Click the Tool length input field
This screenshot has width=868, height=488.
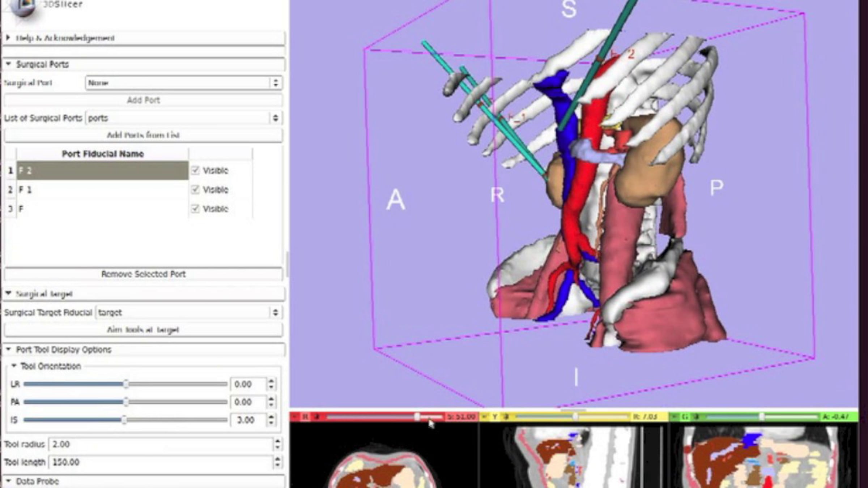[x=161, y=462]
